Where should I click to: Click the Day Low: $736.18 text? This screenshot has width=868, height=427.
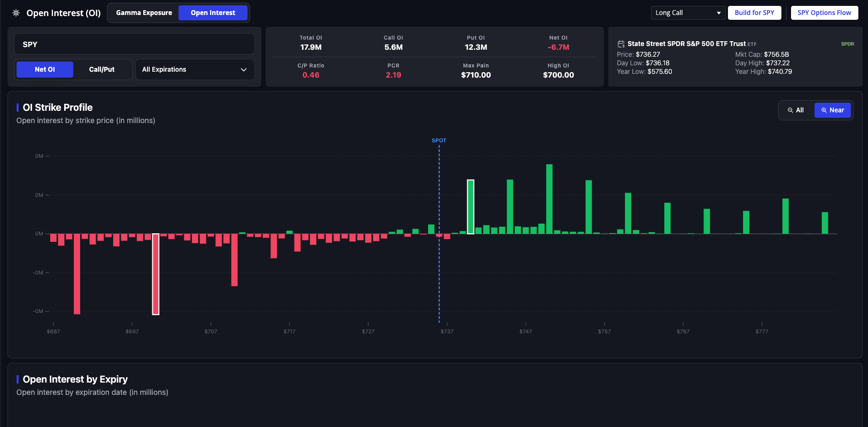point(643,63)
